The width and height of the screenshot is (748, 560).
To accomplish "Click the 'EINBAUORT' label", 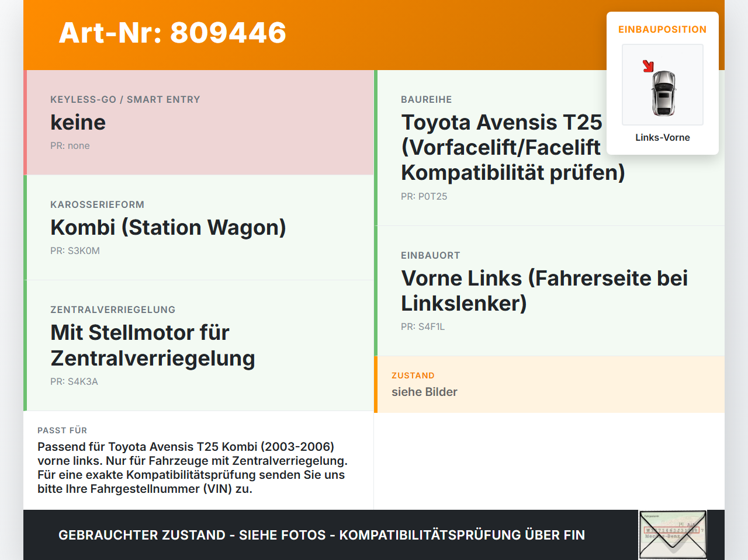I will click(431, 255).
